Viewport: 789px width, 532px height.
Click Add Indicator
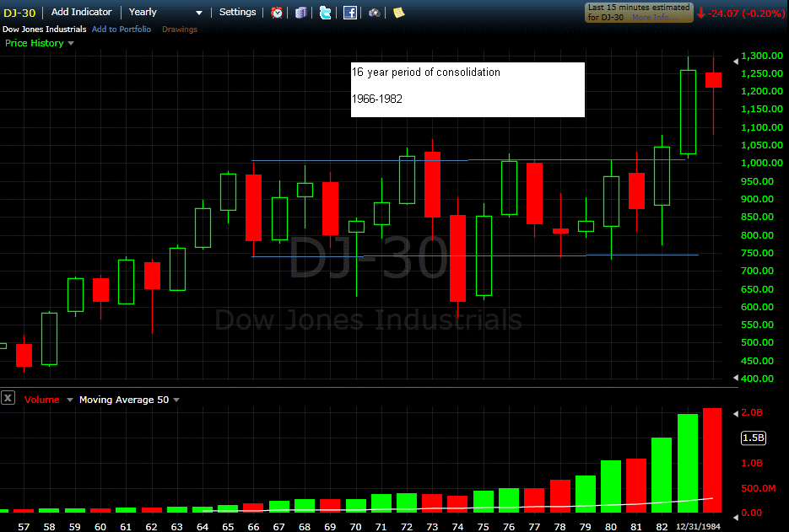pyautogui.click(x=82, y=12)
